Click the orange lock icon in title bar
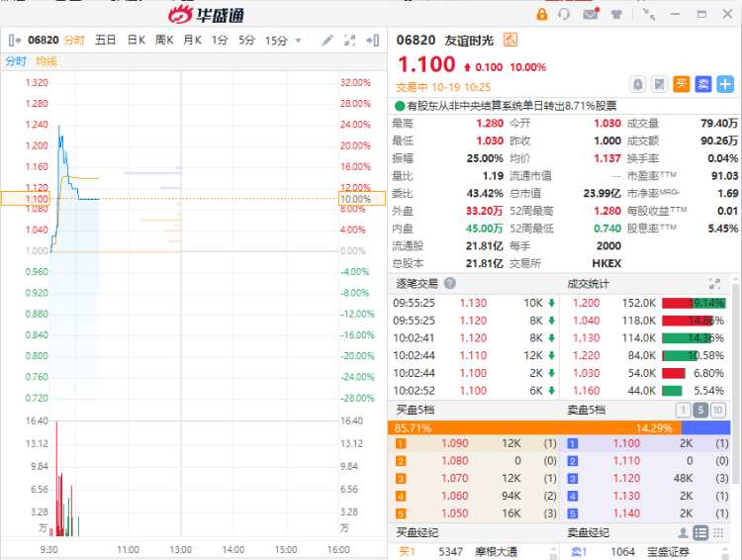Viewport: 742px width, 560px height. click(541, 14)
